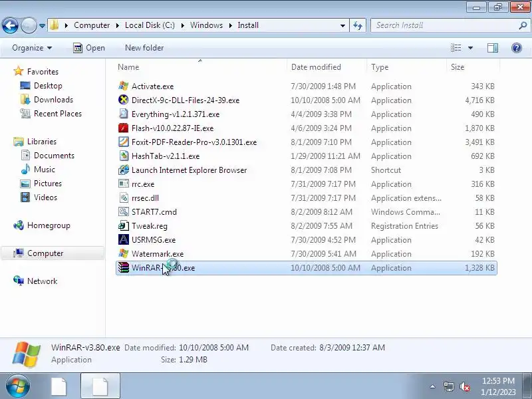Open the address bar history dropdown
The height and width of the screenshot is (399, 532).
[x=342, y=25]
